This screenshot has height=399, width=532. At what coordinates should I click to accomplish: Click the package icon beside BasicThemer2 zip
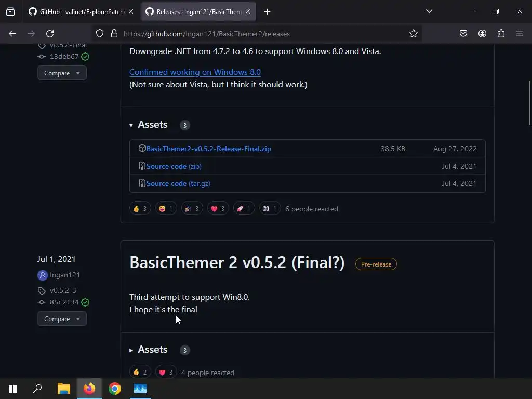coord(142,148)
